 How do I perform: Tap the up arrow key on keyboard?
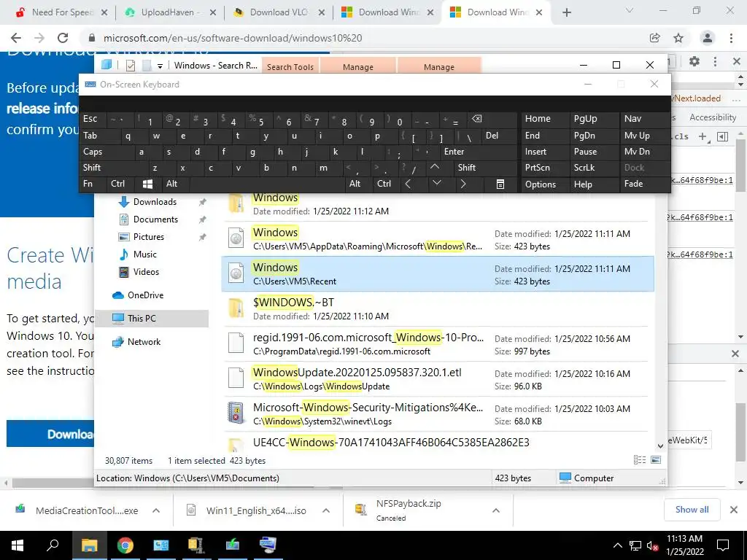click(x=435, y=167)
